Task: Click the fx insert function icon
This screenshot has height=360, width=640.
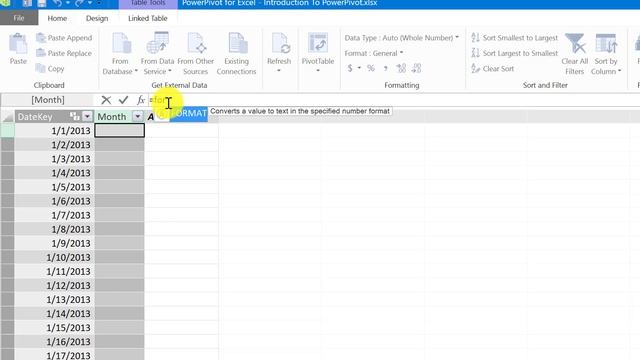Action: coord(141,100)
